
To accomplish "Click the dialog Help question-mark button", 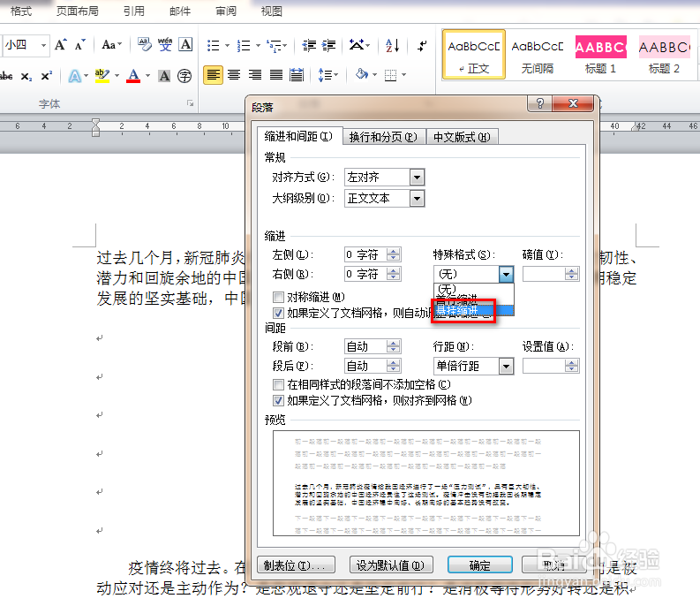I will 539,103.
